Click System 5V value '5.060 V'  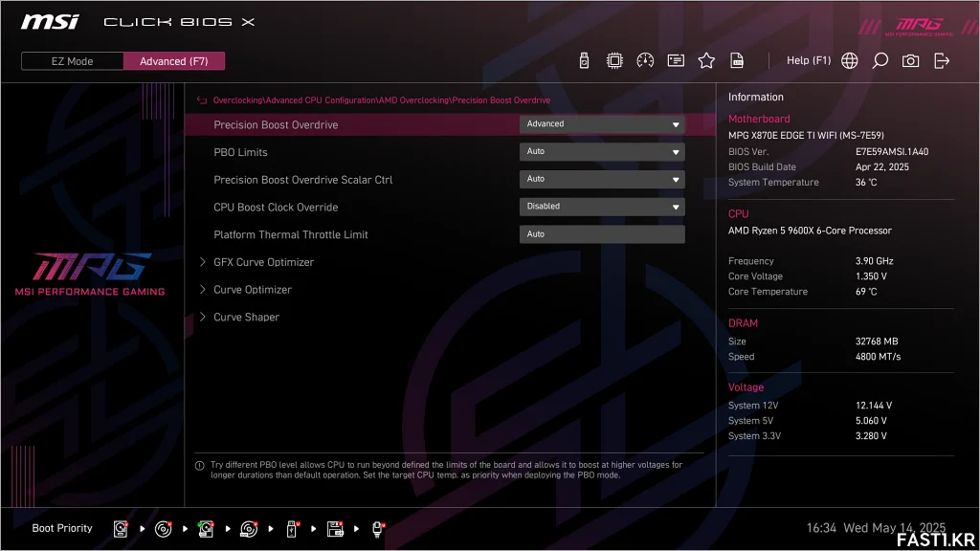(x=871, y=421)
